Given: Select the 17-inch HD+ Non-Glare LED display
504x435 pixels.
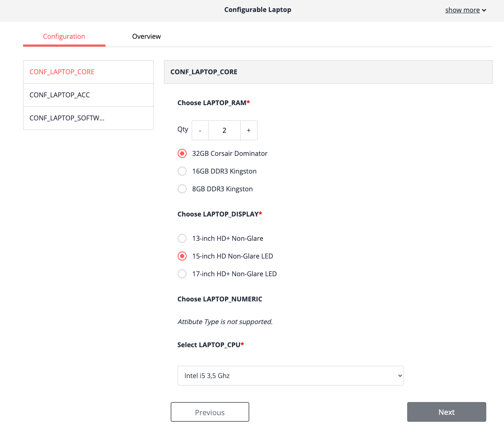Looking at the screenshot, I should tap(182, 273).
